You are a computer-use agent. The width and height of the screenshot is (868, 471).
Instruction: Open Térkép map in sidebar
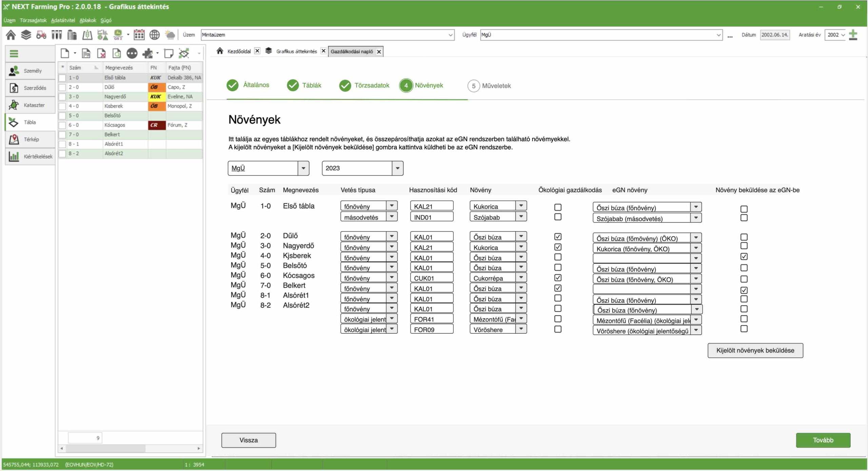(x=30, y=139)
